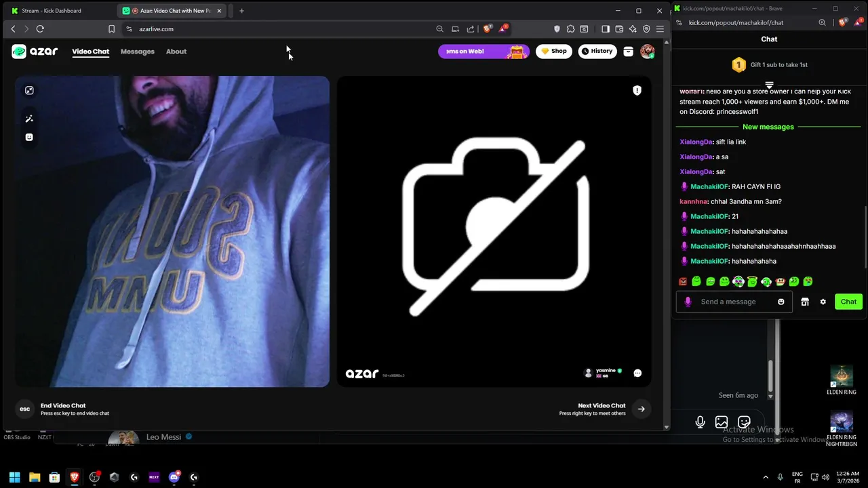Open the sticker picker icon
This screenshot has width=868, height=488.
(744, 422)
